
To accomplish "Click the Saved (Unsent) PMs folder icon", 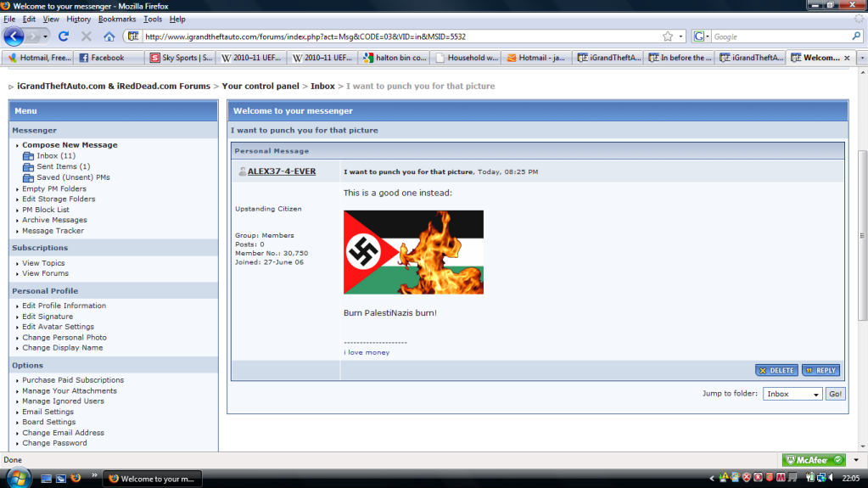I will click(28, 178).
